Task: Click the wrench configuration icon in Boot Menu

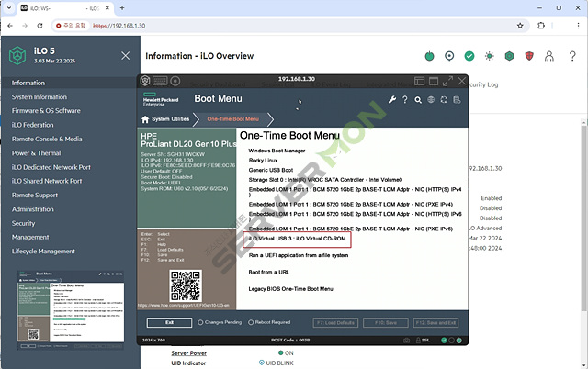Action: coord(392,100)
